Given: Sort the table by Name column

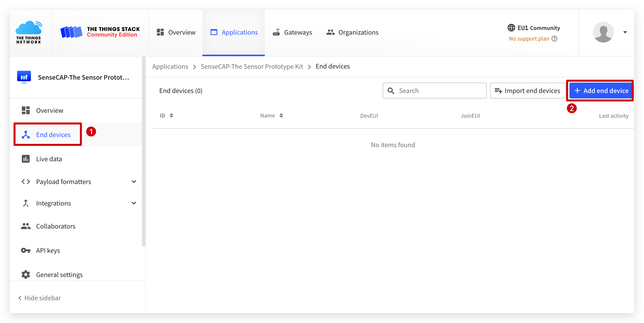Looking at the screenshot, I should coord(271,115).
